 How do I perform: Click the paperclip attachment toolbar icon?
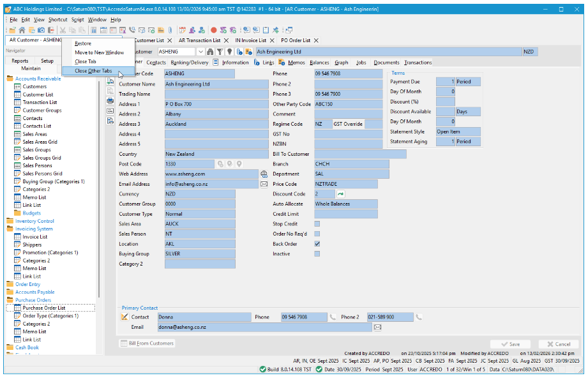coord(170,30)
